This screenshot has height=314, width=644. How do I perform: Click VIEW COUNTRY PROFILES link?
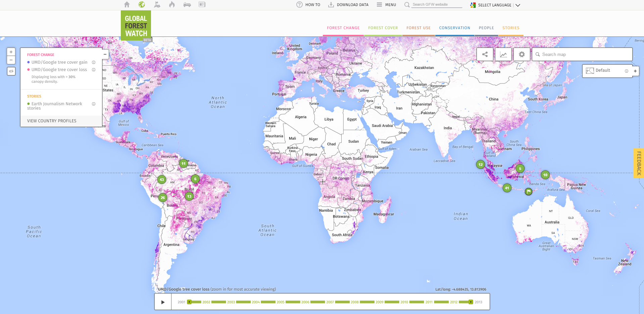pyautogui.click(x=51, y=121)
